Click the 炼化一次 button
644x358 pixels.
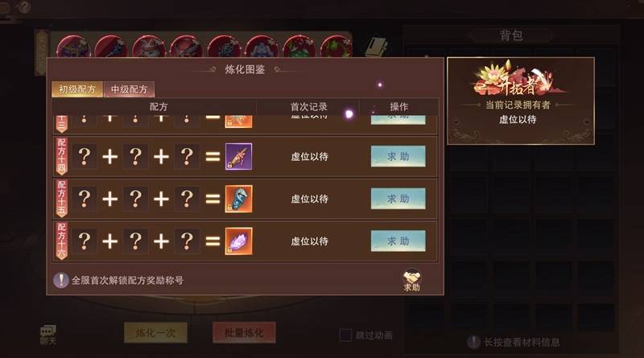(155, 332)
